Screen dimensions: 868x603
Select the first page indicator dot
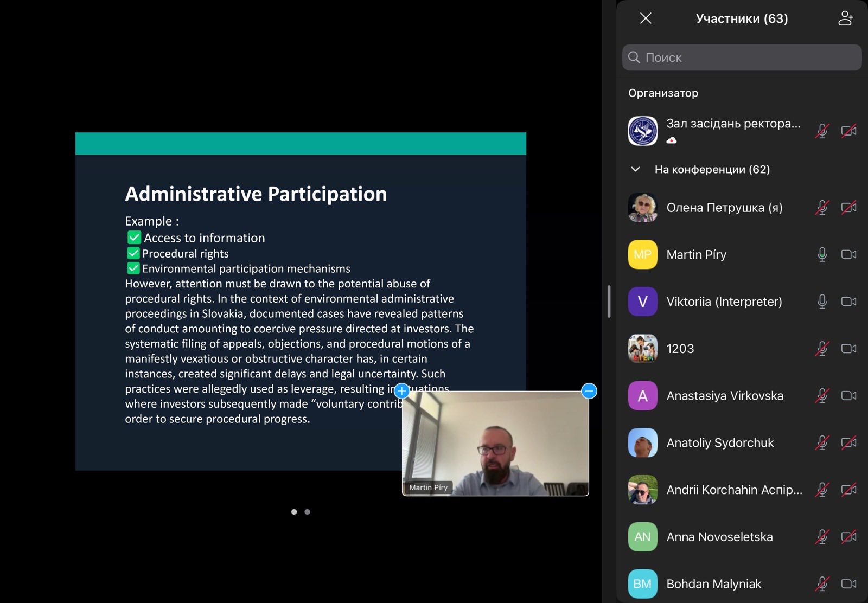coord(294,512)
